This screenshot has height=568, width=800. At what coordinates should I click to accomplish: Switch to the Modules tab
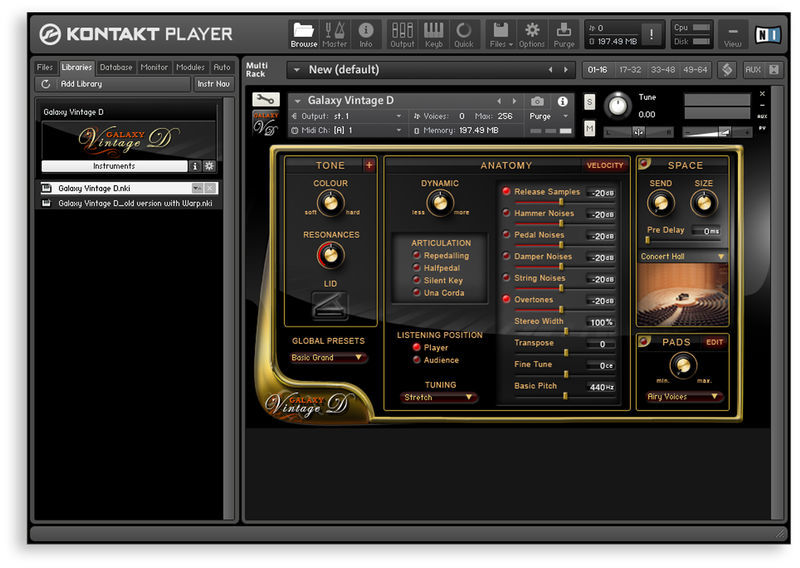point(190,67)
